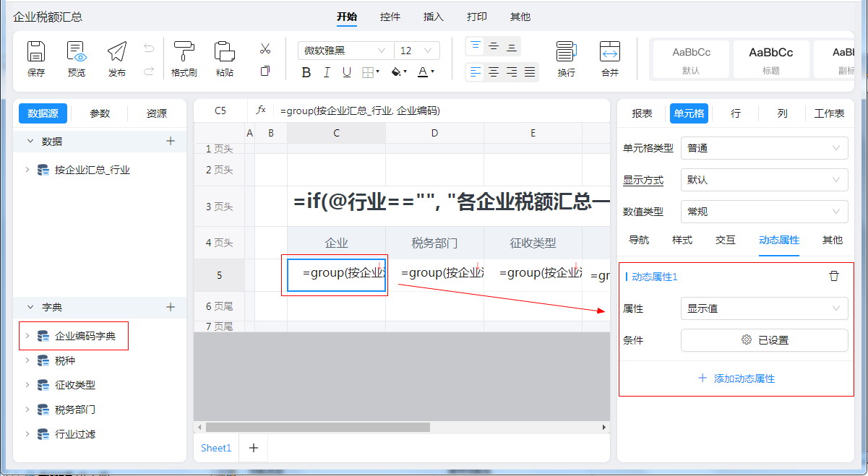The image size is (868, 476).
Task: Click the 已设置 condition button
Action: click(x=764, y=340)
